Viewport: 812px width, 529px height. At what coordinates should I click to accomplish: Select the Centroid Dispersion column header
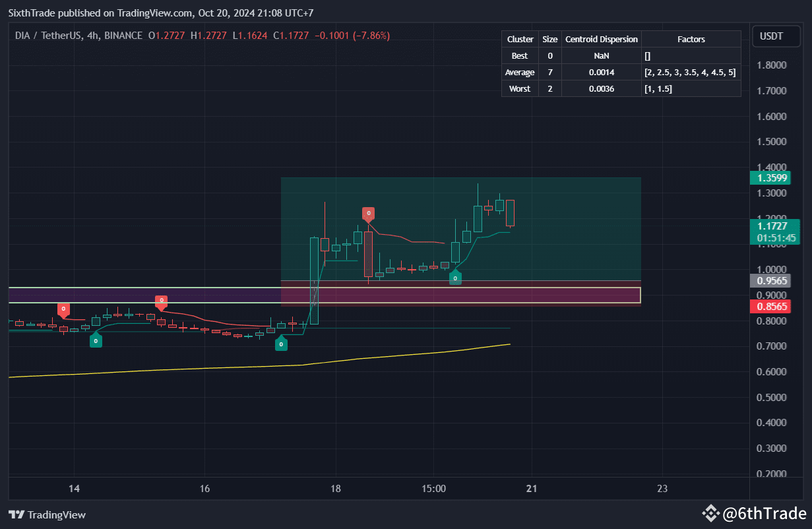[x=601, y=39]
